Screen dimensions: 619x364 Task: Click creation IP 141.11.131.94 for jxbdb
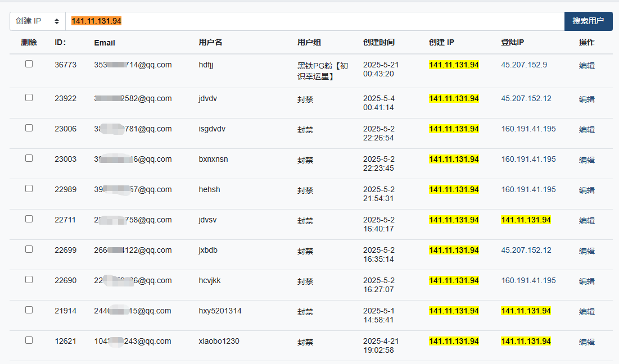pos(454,251)
